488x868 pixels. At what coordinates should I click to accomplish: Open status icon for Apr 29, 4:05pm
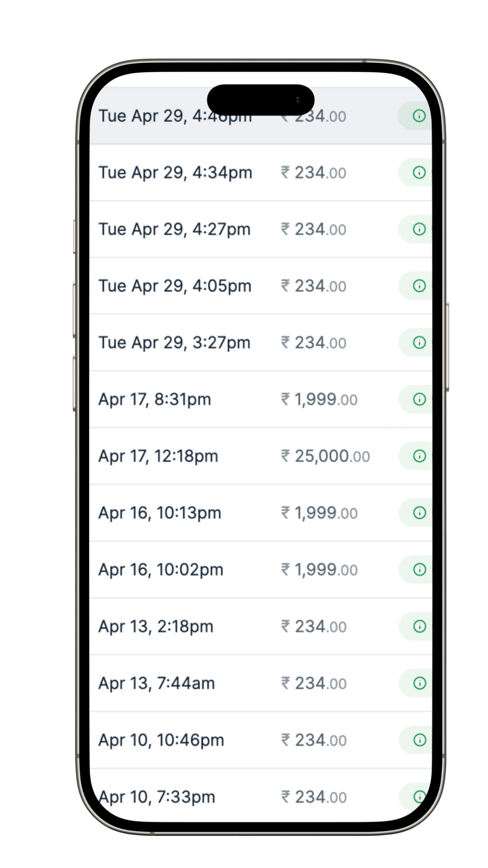click(x=419, y=286)
